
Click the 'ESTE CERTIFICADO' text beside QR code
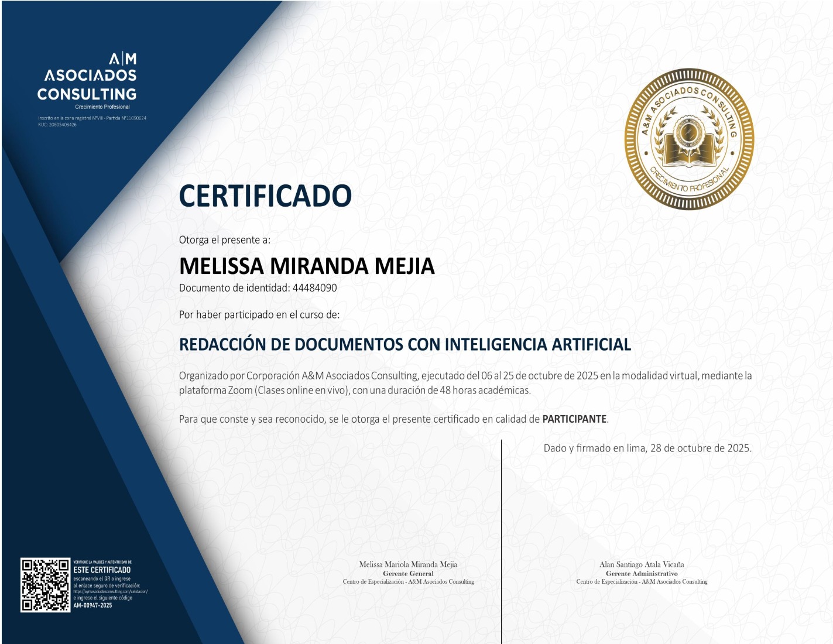[x=102, y=570]
